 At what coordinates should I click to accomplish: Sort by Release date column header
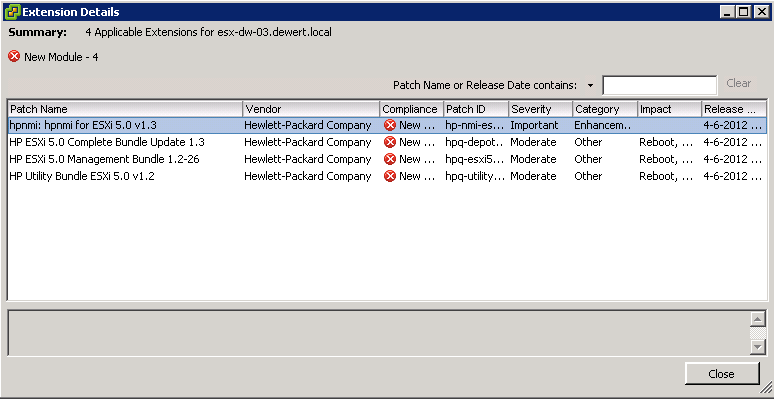pyautogui.click(x=734, y=109)
